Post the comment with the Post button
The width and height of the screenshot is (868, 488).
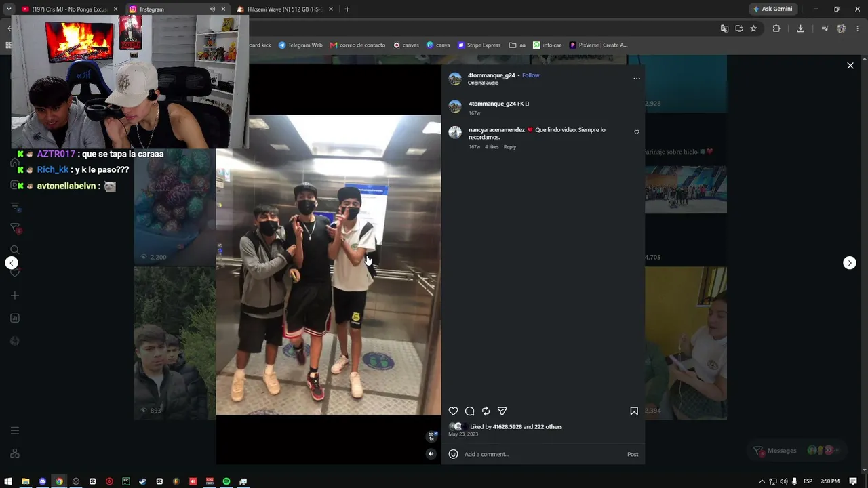coord(633,454)
